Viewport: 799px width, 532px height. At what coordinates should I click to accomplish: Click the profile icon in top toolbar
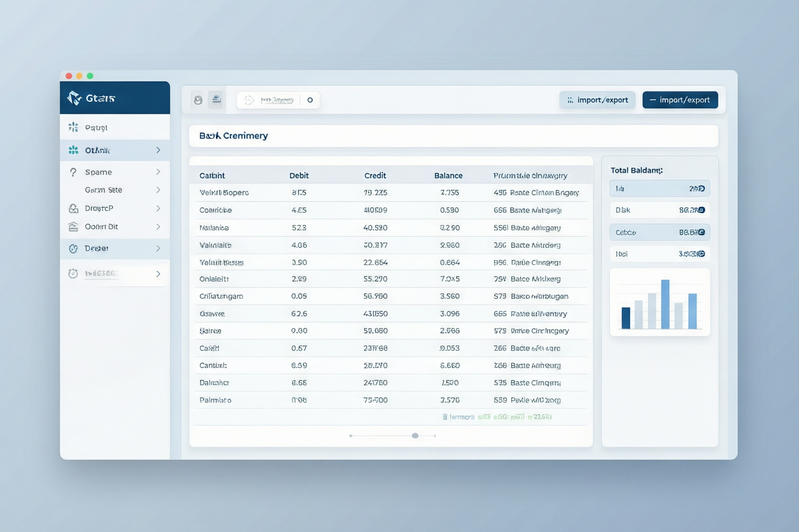[198, 100]
